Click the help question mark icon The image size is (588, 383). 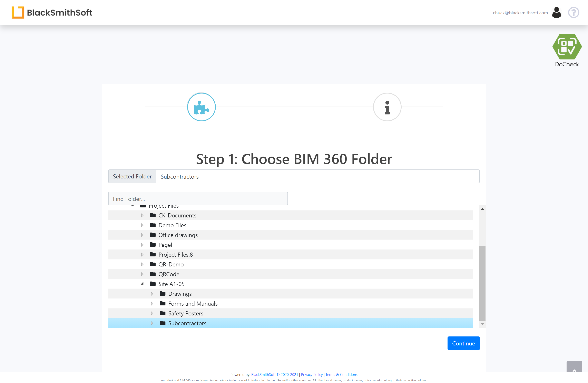574,13
